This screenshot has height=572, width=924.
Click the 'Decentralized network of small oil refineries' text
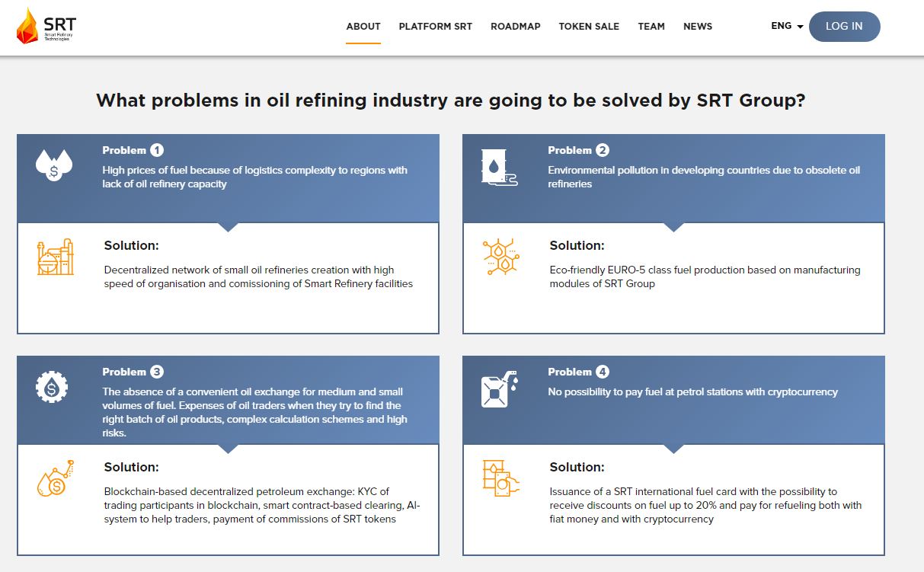click(x=258, y=276)
